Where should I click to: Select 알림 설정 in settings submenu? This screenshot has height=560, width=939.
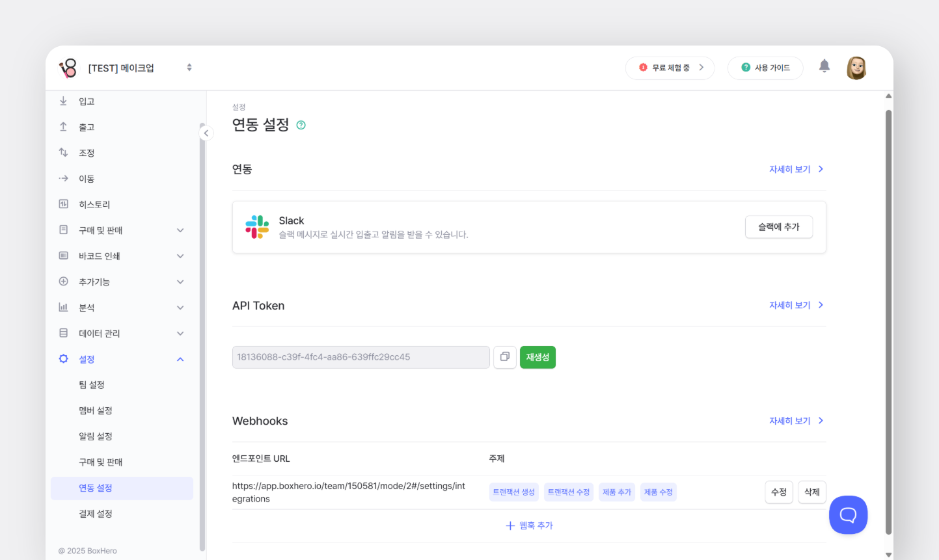(x=96, y=436)
